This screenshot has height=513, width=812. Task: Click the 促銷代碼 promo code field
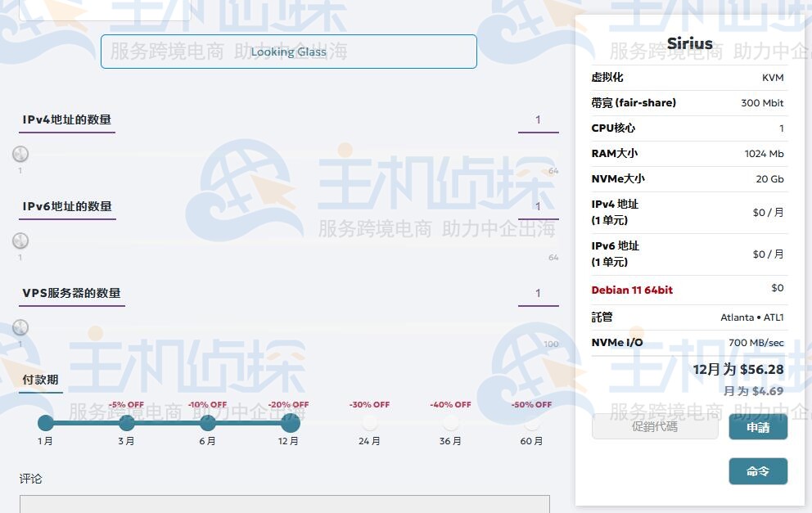655,426
